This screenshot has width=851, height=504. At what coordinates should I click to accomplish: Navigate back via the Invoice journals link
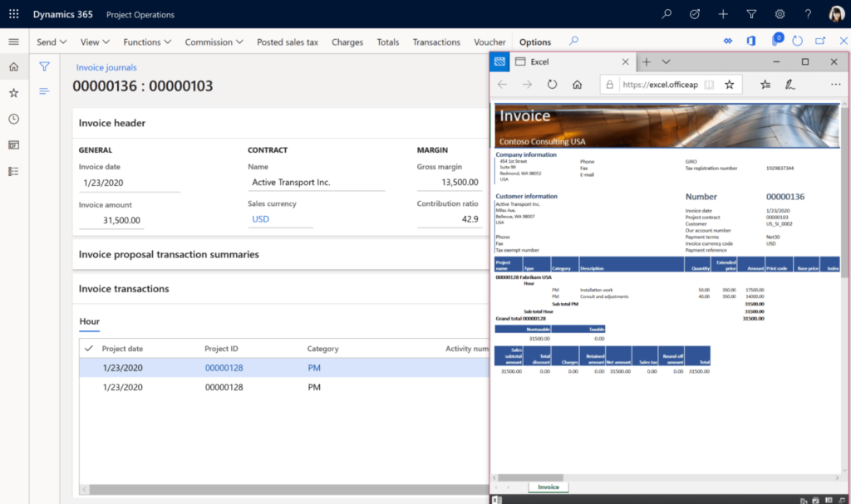click(x=105, y=67)
